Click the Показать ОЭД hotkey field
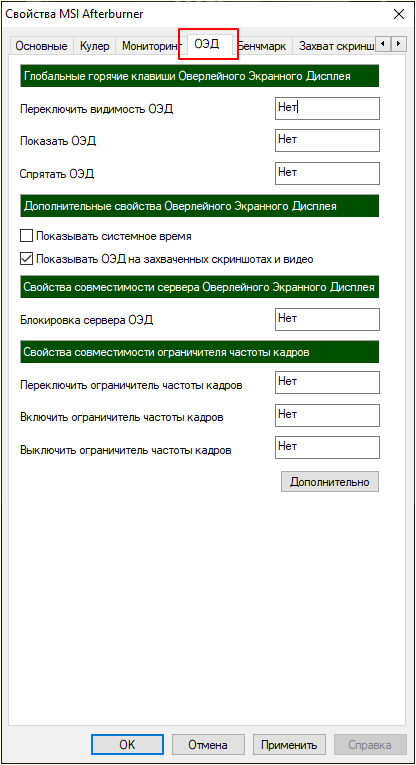416x765 pixels. 327,141
